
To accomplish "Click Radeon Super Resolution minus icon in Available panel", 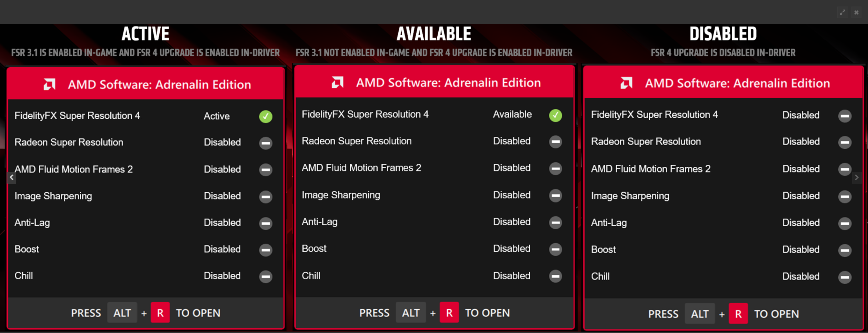I will (x=555, y=141).
